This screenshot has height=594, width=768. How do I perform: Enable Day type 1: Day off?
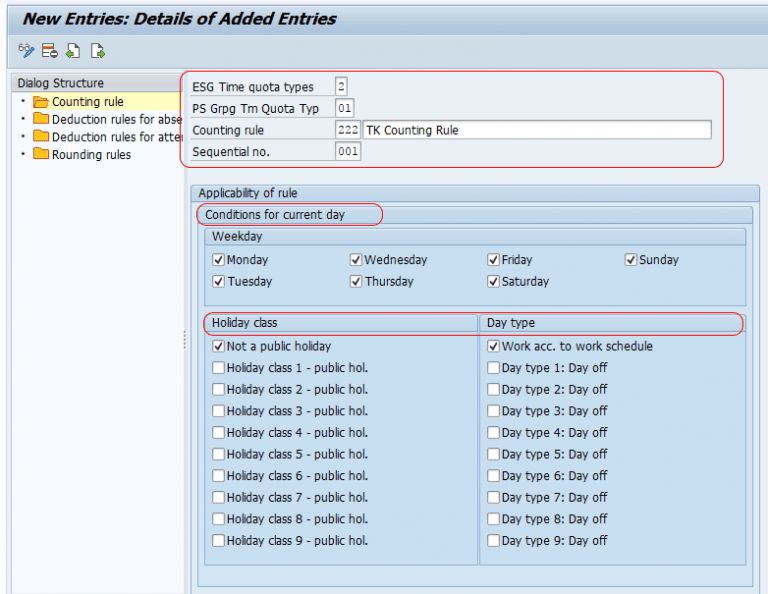(493, 368)
